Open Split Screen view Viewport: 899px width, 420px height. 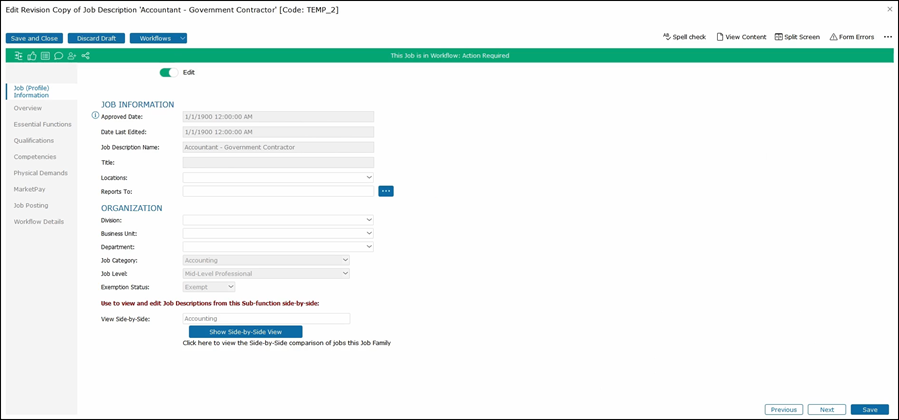(797, 37)
